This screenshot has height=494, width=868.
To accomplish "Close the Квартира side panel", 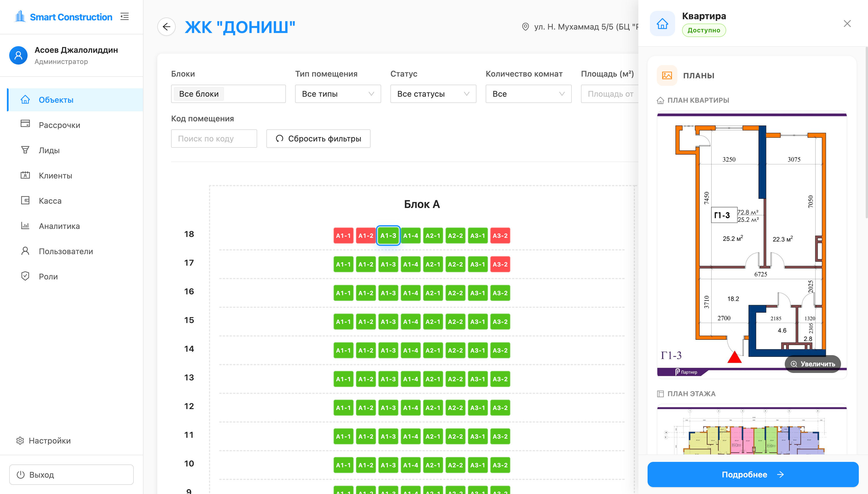I will (847, 24).
